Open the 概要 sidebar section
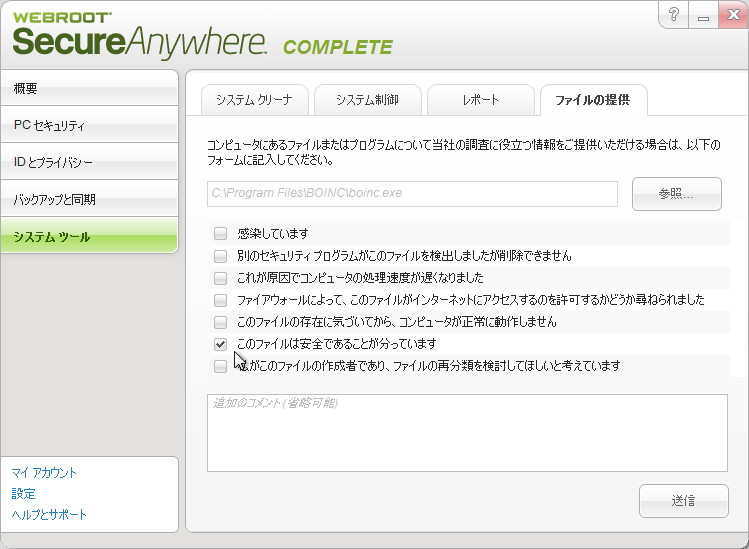 tap(89, 88)
